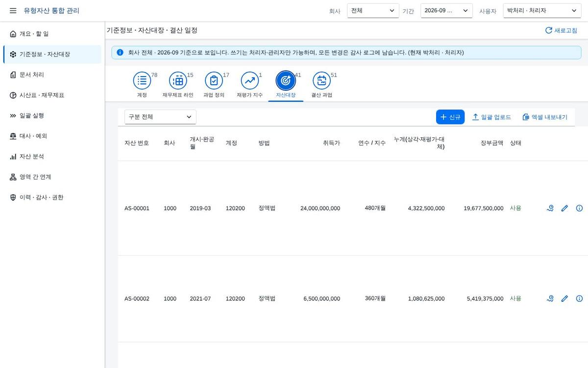This screenshot has height=368, width=588.
Task: Click the 자산 번호 column header
Action: coord(137,143)
